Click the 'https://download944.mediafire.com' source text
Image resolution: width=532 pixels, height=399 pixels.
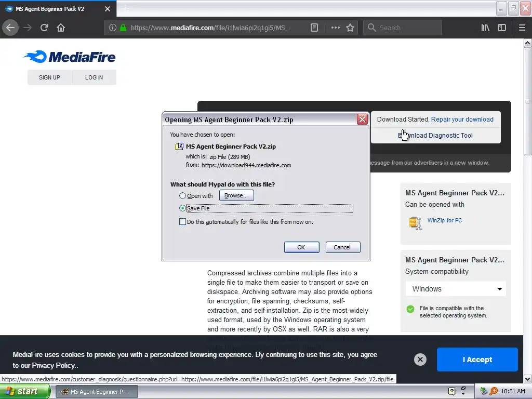tap(246, 165)
